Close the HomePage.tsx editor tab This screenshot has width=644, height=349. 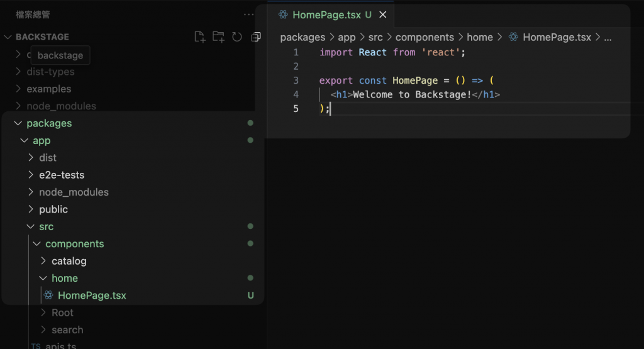(x=383, y=15)
